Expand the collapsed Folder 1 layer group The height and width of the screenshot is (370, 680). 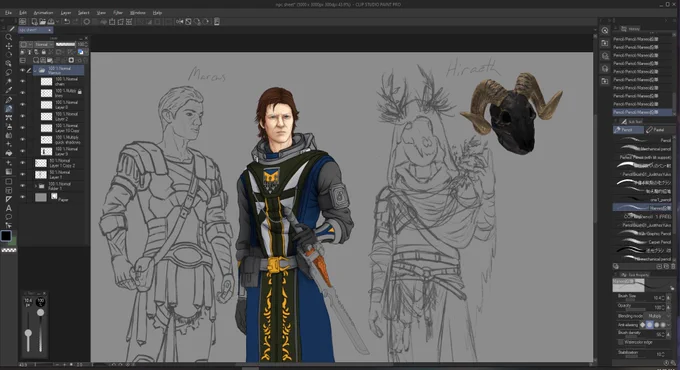coord(36,186)
